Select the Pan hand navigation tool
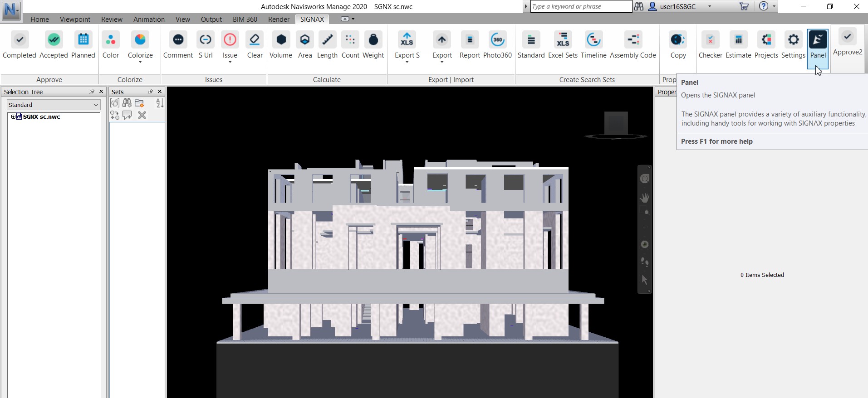 (645, 198)
